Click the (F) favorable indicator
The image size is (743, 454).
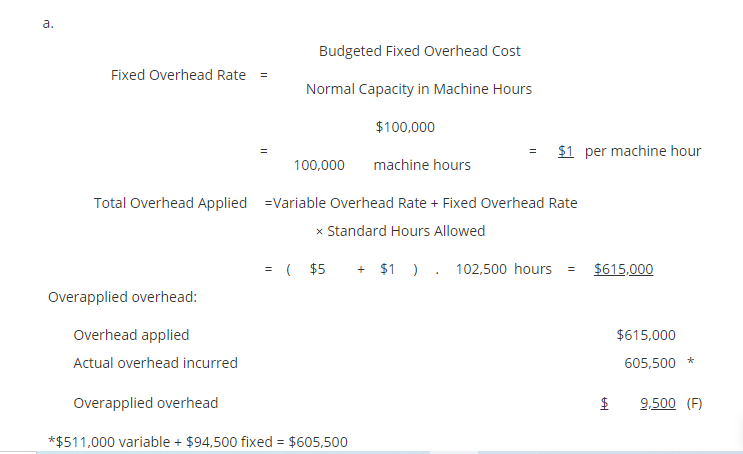point(694,403)
